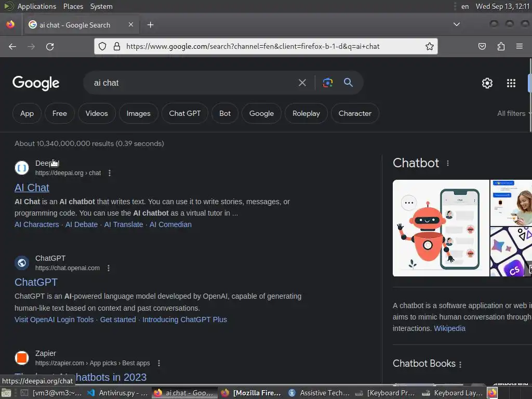
Task: Follow the AI Comedian sitelink
Action: tap(170, 224)
